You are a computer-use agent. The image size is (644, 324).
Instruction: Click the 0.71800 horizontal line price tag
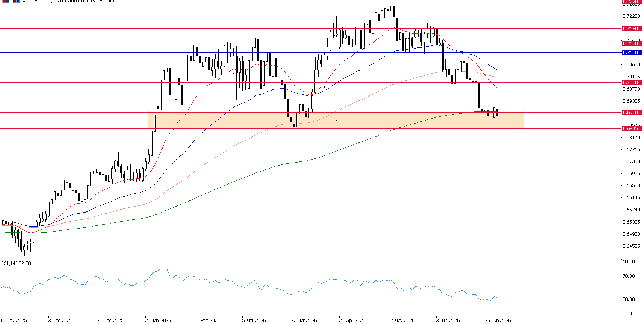(631, 28)
